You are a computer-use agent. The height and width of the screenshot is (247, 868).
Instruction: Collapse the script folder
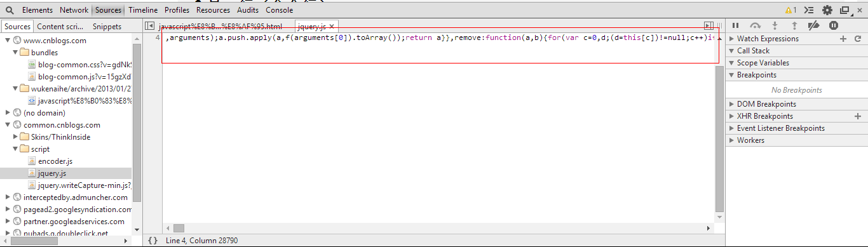[x=15, y=149]
